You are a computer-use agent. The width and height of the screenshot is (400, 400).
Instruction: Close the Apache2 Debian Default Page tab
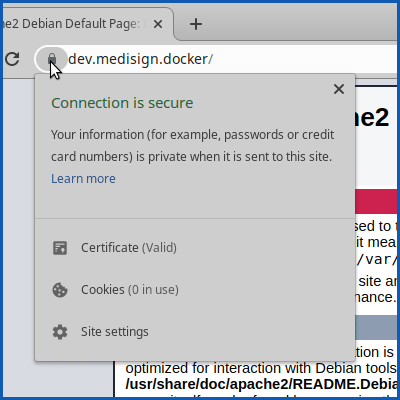pos(158,24)
